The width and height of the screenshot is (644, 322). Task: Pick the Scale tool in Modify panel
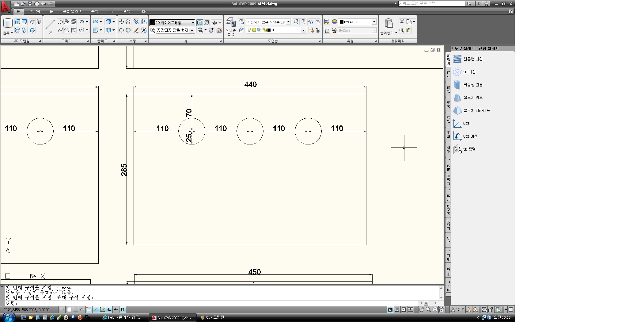144,30
